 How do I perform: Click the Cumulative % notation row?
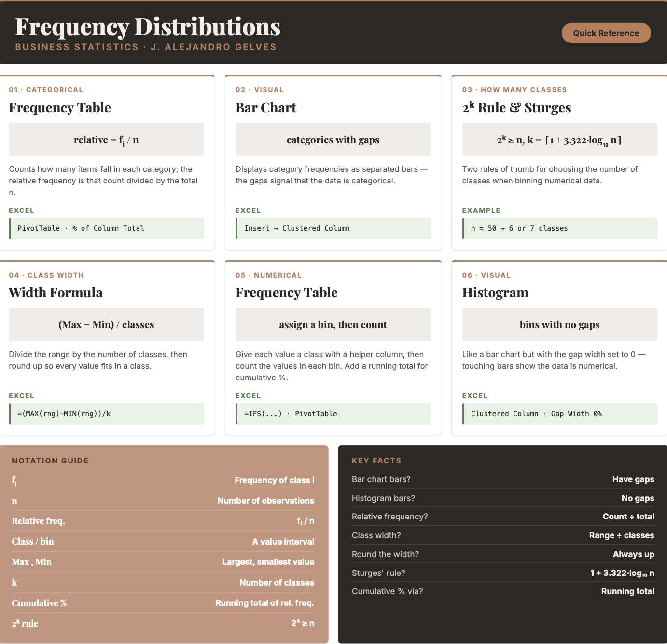(163, 603)
